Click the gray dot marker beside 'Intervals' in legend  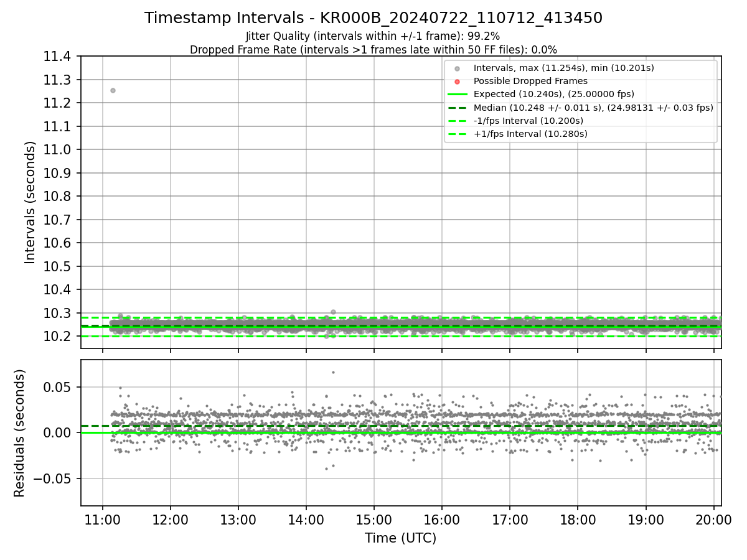pos(458,68)
